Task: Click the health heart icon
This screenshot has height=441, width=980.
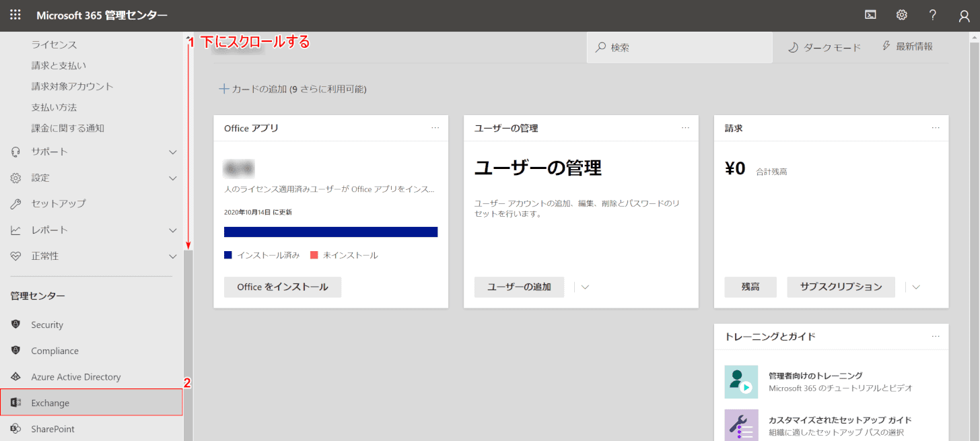Action: 16,256
